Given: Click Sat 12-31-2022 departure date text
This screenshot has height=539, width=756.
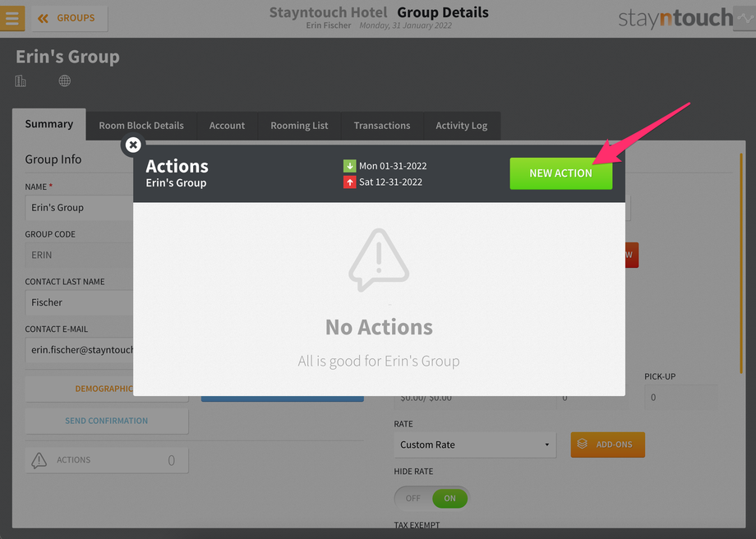Looking at the screenshot, I should [390, 182].
